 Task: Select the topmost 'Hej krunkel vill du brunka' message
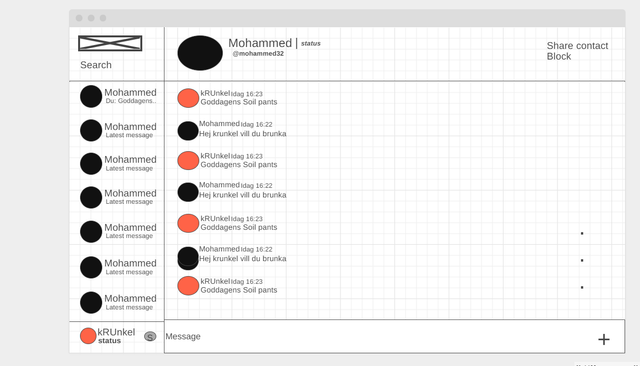click(x=242, y=134)
